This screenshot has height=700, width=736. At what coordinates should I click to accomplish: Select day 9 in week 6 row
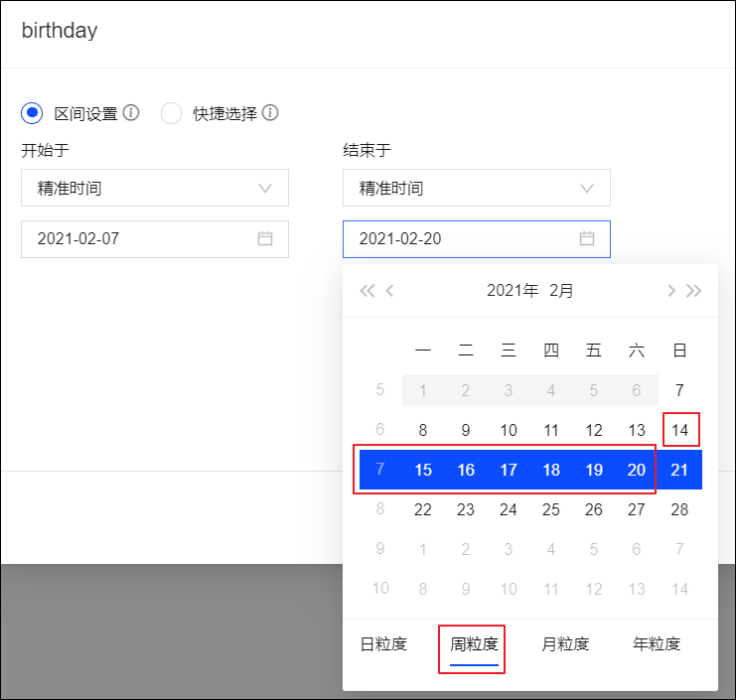coord(466,430)
